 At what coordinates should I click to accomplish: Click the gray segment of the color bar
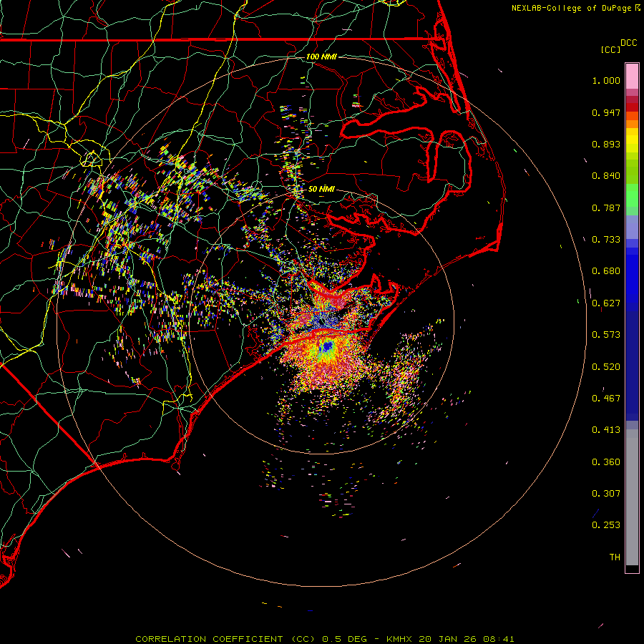(632, 497)
